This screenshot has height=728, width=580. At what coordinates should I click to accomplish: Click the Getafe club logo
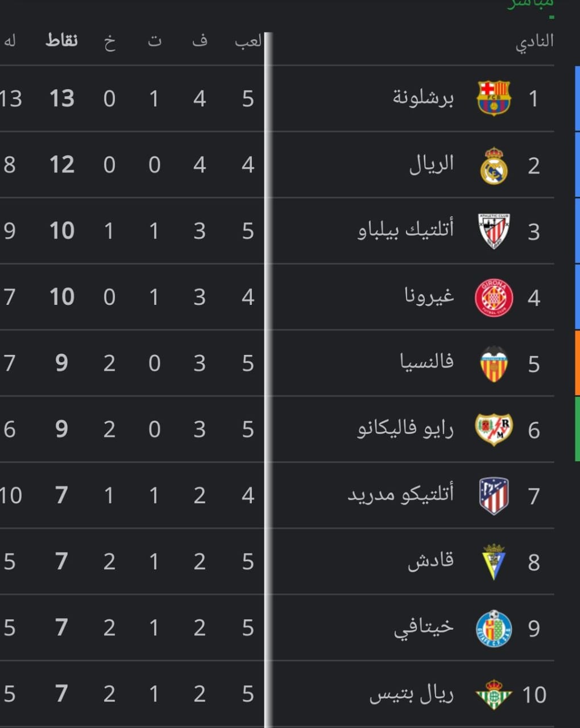[494, 628]
